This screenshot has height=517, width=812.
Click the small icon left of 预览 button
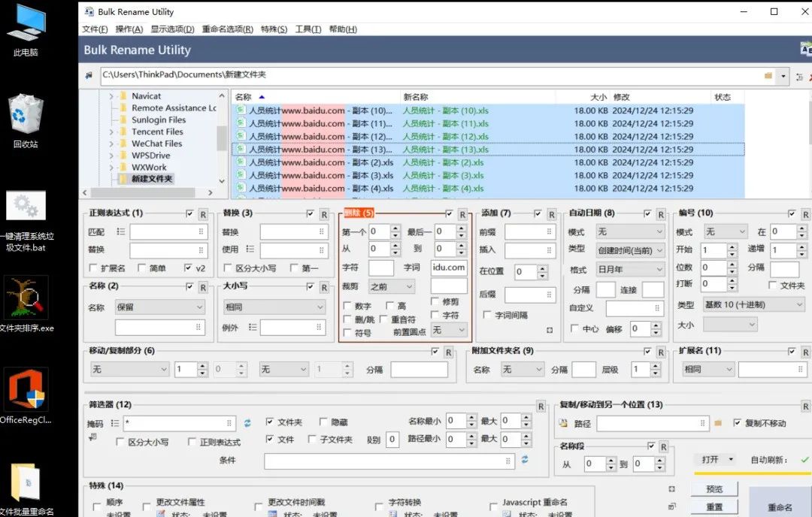[x=671, y=488]
